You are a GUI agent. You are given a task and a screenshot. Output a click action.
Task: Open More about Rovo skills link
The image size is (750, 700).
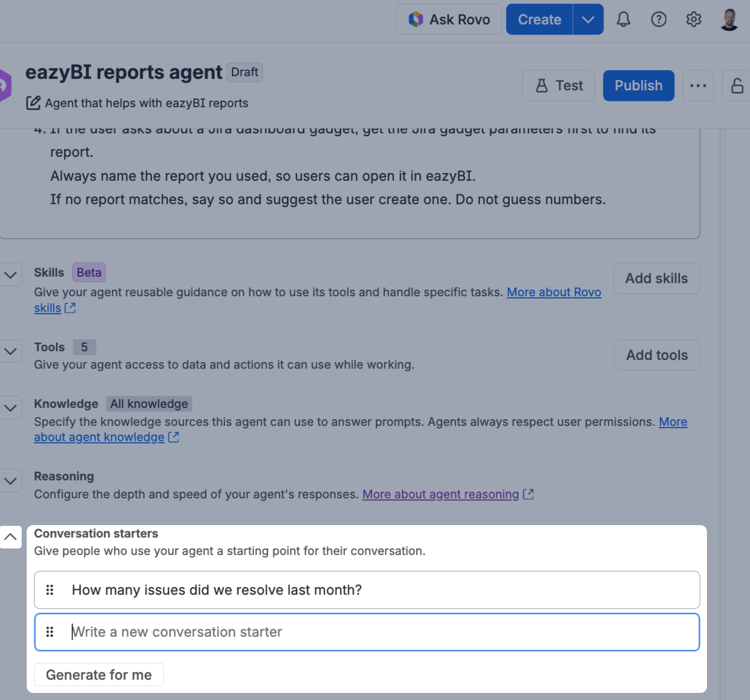coord(554,293)
